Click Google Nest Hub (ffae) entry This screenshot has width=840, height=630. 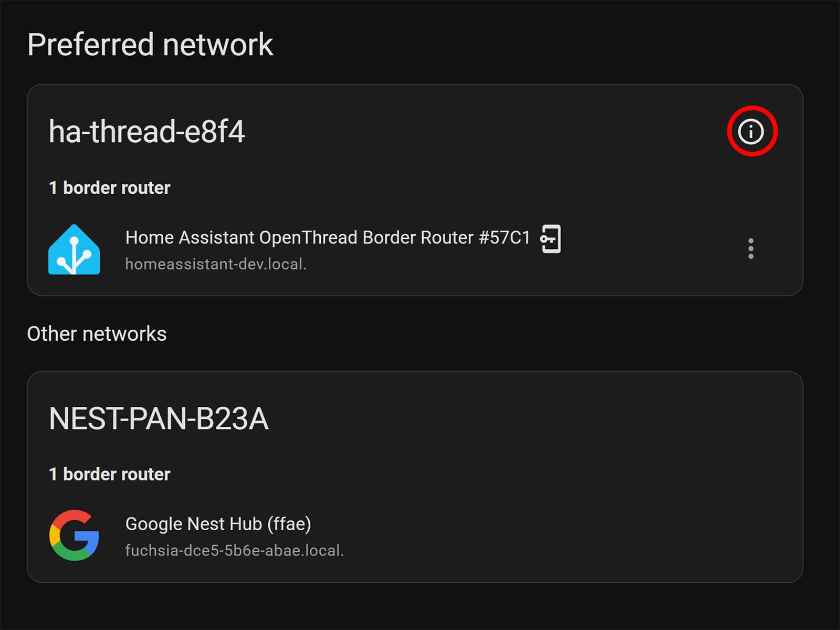coord(217,523)
